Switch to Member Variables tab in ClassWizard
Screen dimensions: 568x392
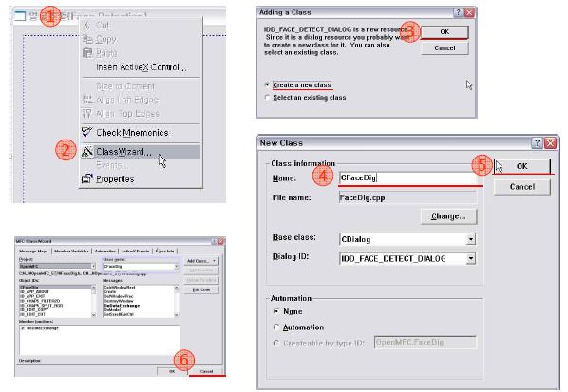click(72, 251)
